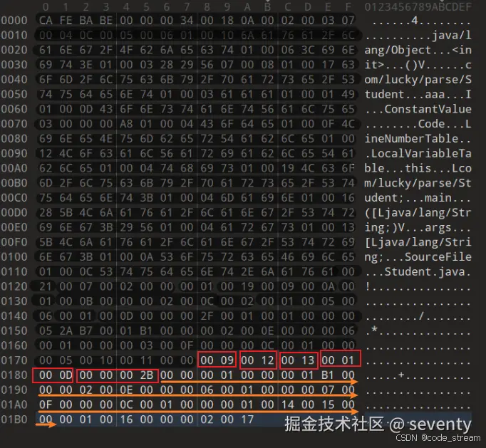The image size is (486, 448).
Task: Click byte 09 in row 0170
Action: 227,360
